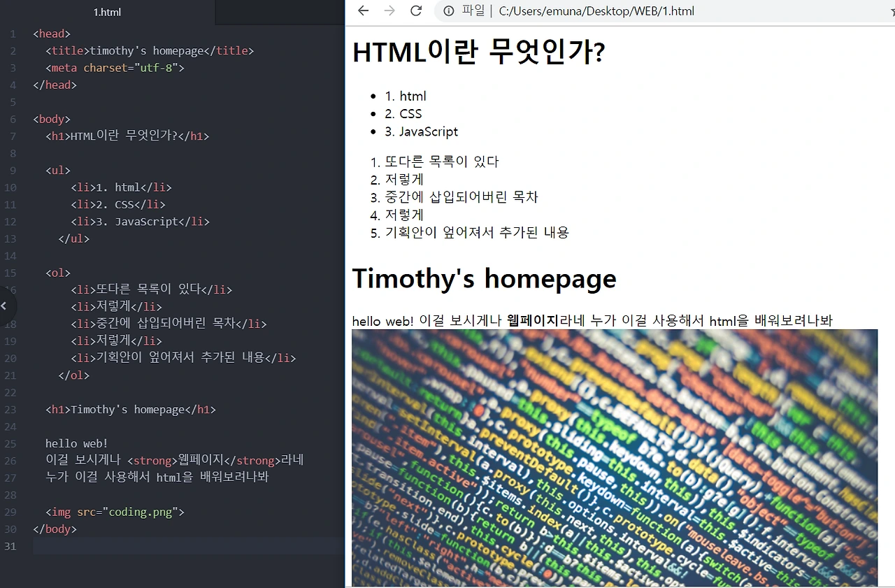This screenshot has height=588, width=895.
Task: Click the '누가 이걸 사용해서' code line
Action: pos(157,478)
